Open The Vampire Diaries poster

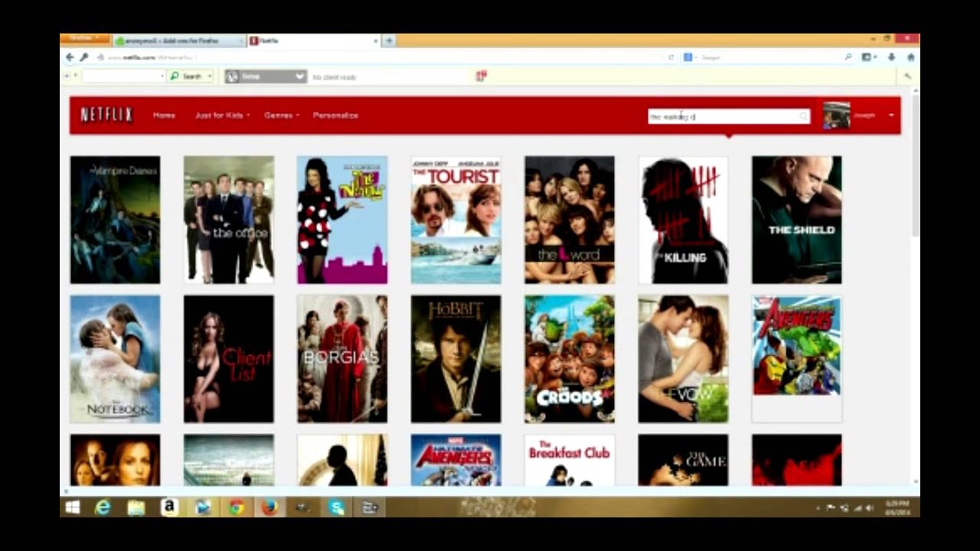(115, 220)
